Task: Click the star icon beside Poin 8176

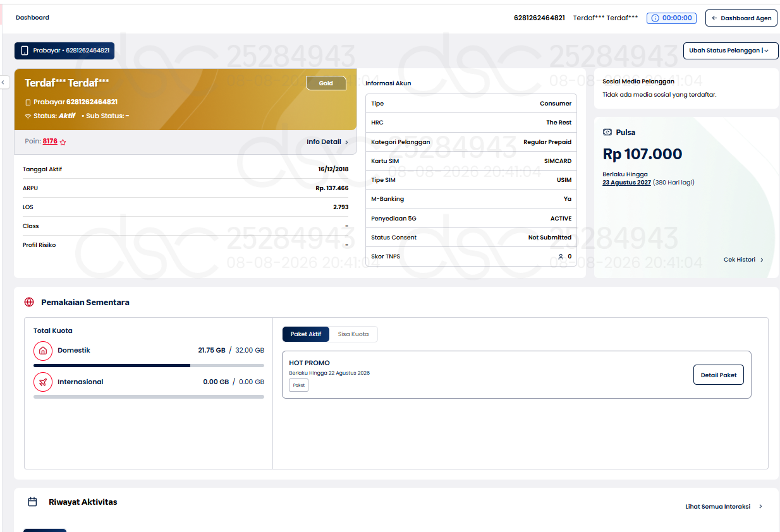Action: click(x=63, y=142)
